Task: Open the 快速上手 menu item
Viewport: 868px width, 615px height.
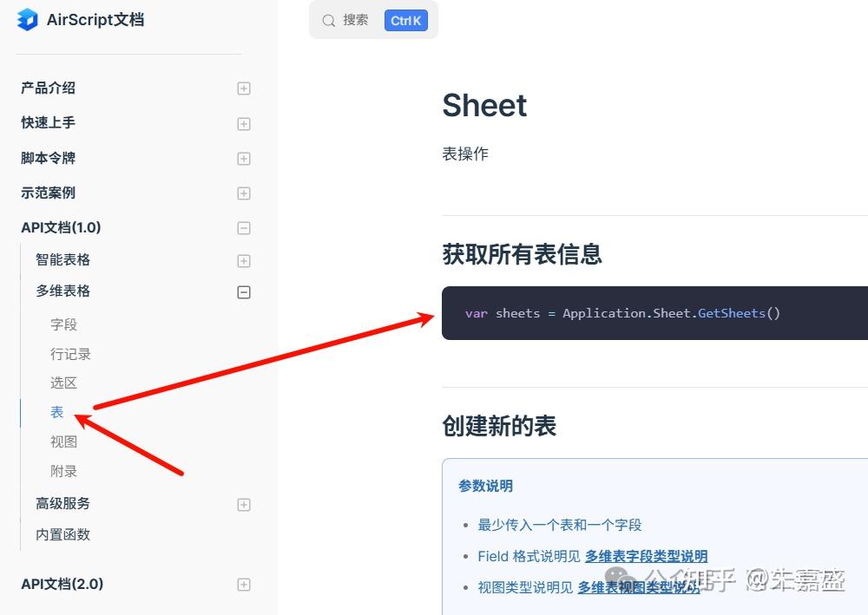Action: click(48, 123)
